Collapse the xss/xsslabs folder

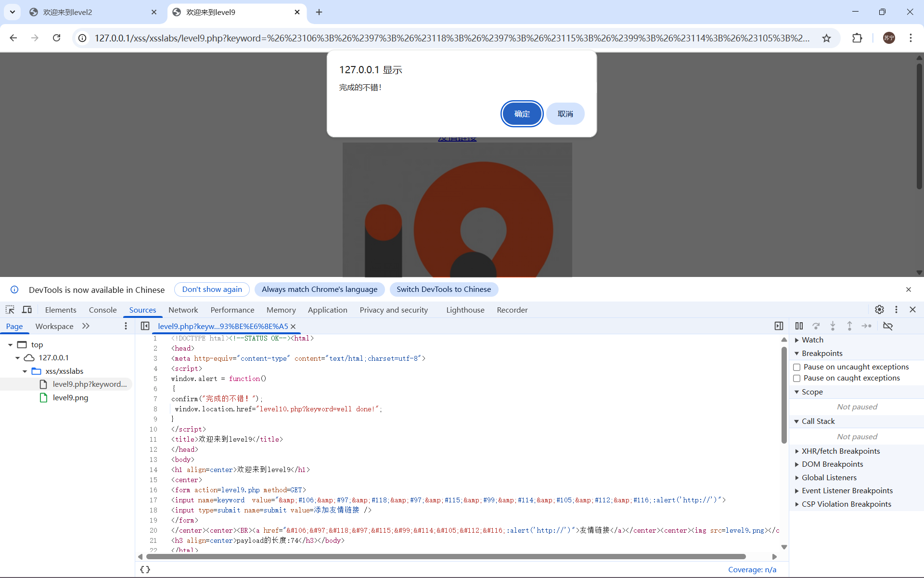pyautogui.click(x=25, y=371)
